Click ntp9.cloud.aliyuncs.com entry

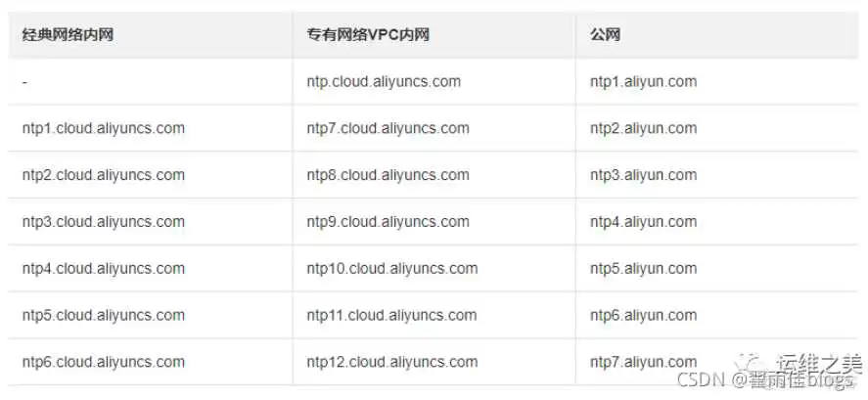(388, 222)
